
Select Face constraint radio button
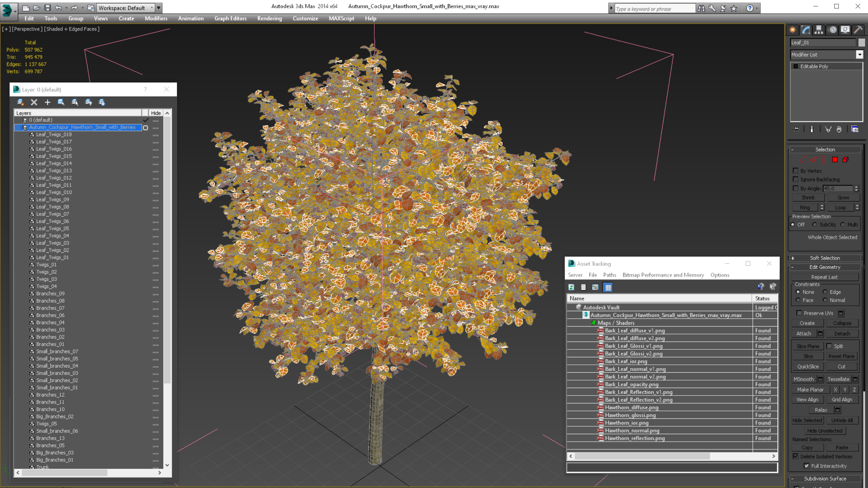pos(798,300)
